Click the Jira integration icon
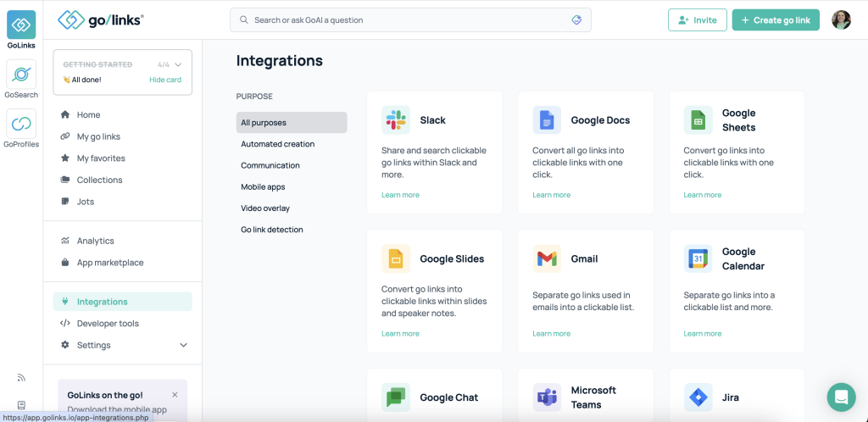Image resolution: width=868 pixels, height=422 pixels. pos(698,397)
